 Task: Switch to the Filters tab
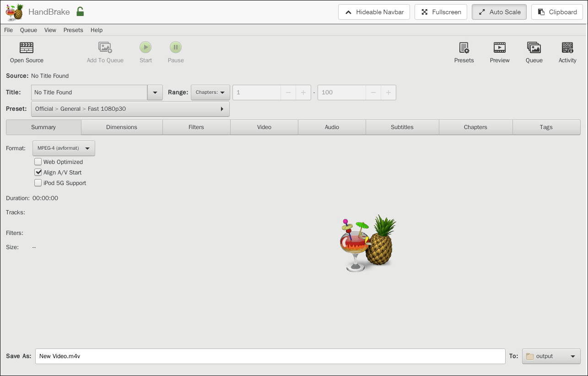click(196, 127)
